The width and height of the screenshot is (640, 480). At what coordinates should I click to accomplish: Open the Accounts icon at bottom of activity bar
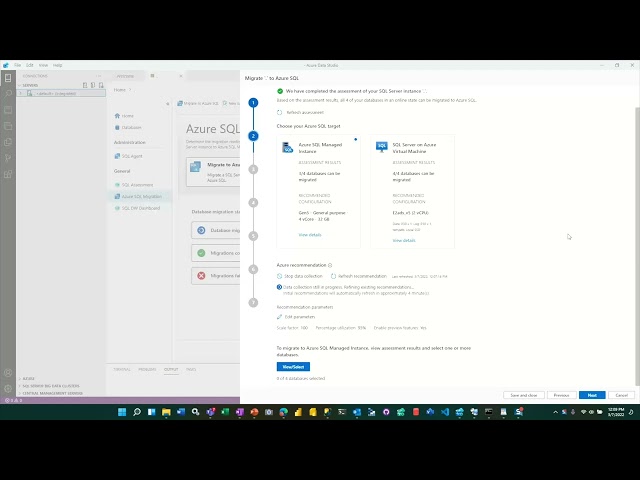8,373
